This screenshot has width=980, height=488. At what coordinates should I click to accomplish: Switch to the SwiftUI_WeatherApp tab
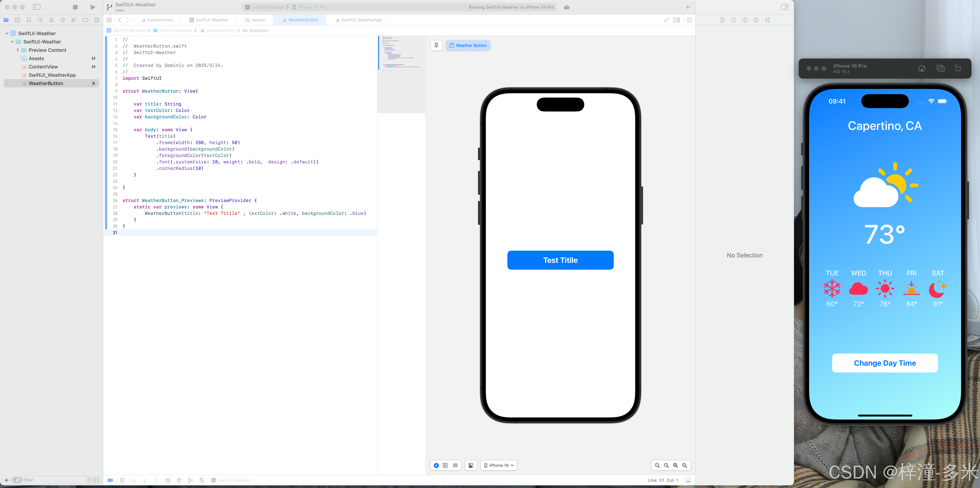(361, 20)
